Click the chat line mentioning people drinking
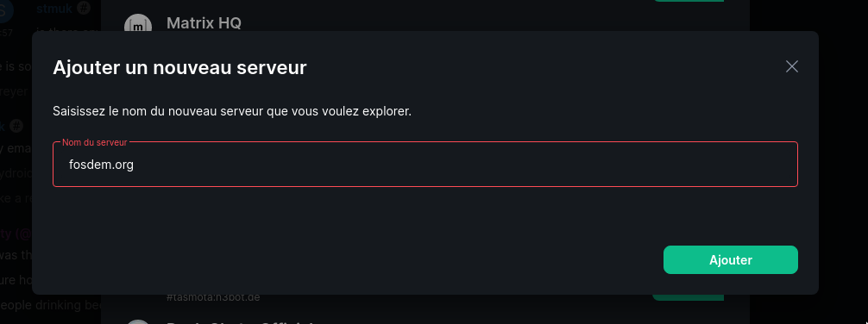Screen dimensions: 868x324 coord(50,305)
